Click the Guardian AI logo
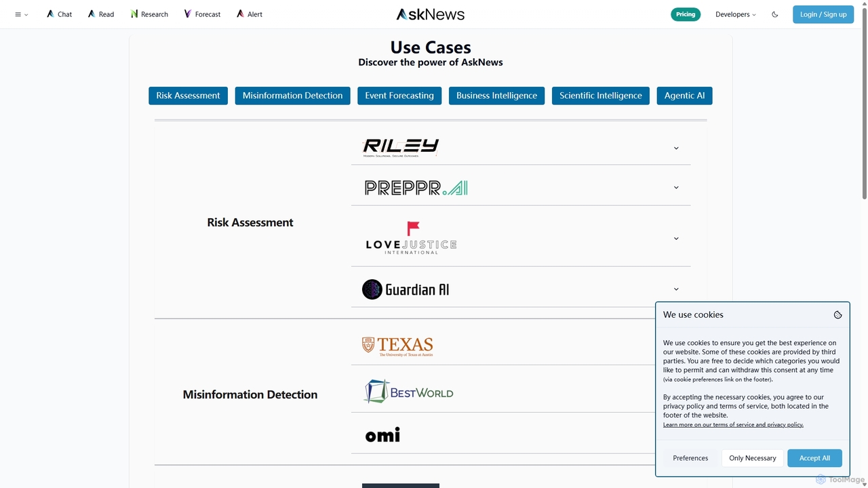This screenshot has width=868, height=488. [x=406, y=289]
